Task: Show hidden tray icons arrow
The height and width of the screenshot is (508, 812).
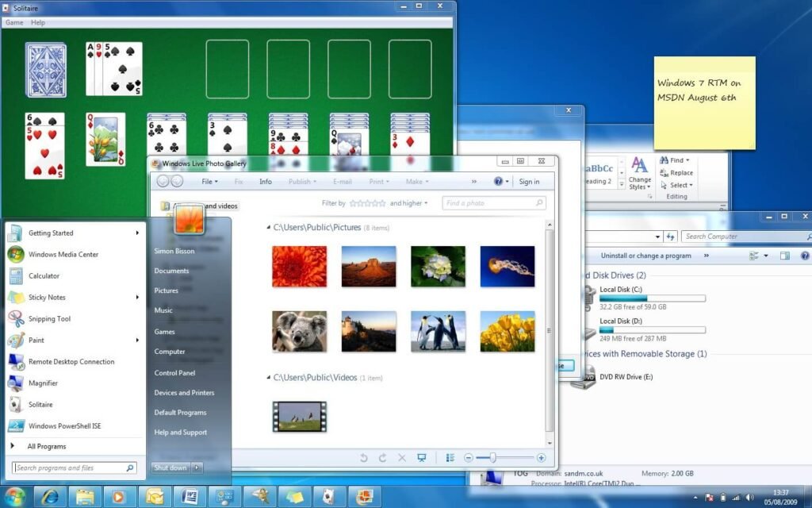Action: coord(695,498)
